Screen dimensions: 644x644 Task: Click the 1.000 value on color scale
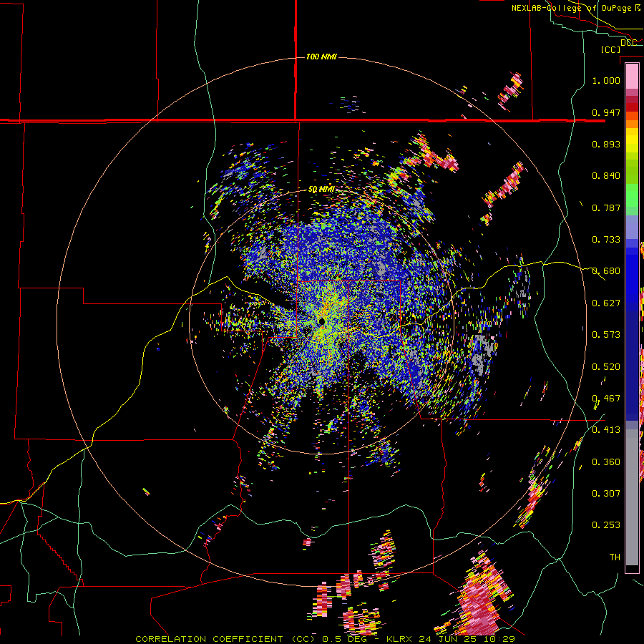point(606,80)
